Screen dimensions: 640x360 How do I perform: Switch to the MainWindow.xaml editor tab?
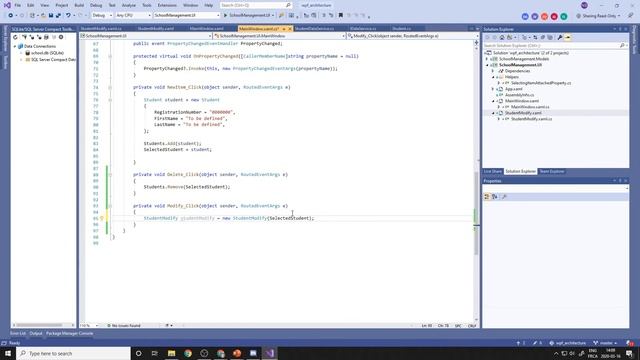click(x=207, y=29)
